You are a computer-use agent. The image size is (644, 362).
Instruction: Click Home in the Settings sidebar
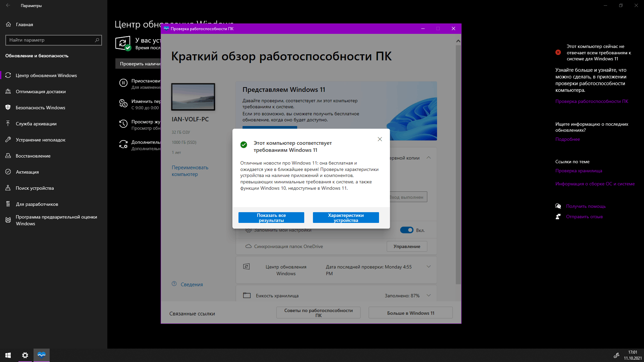coord(54,24)
